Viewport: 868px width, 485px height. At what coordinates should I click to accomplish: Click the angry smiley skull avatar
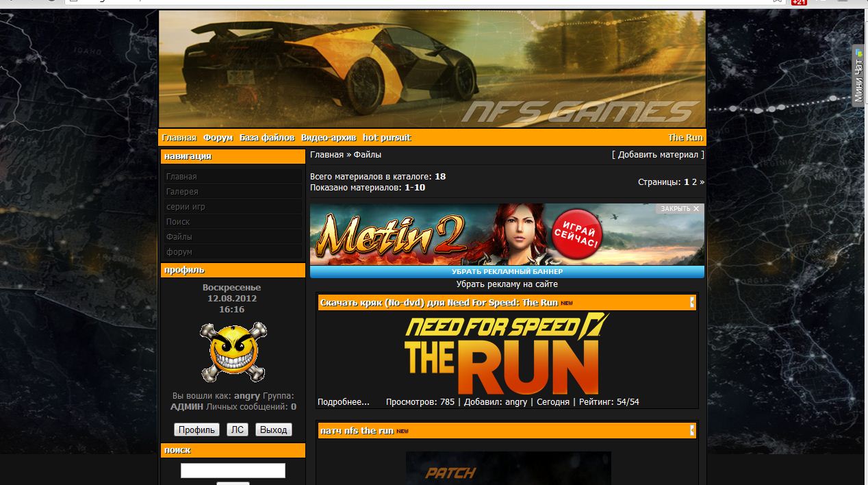coord(233,352)
